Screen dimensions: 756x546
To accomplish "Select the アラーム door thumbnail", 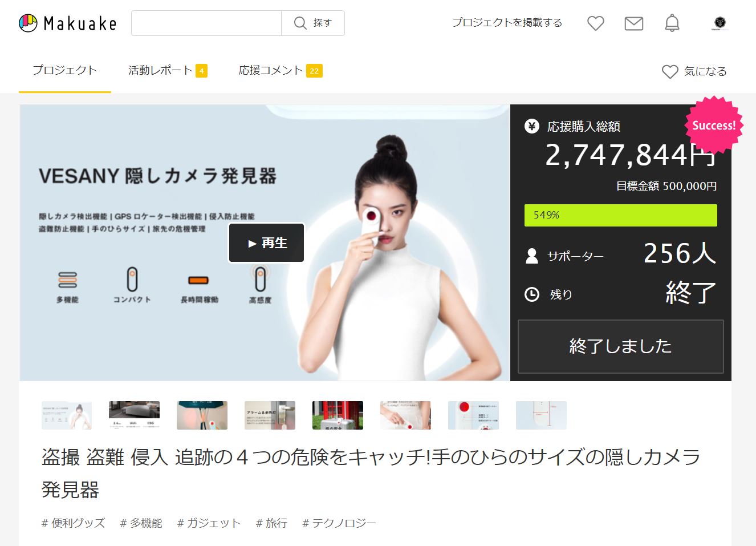I will [x=270, y=415].
